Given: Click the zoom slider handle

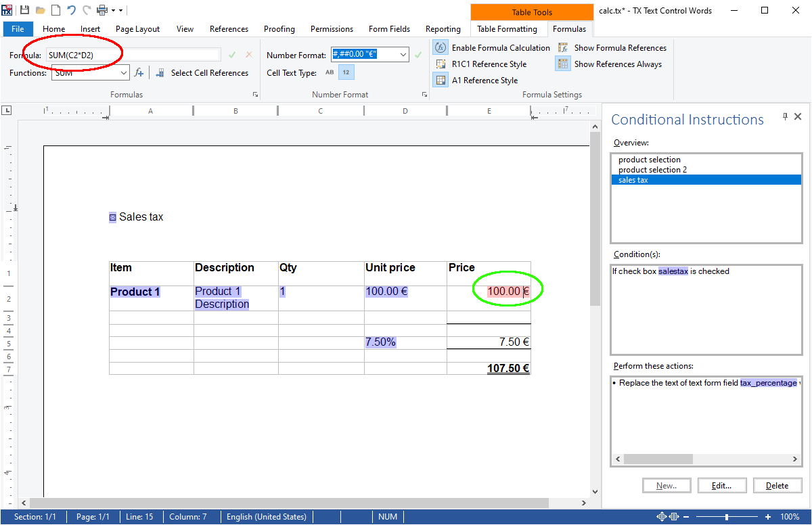Looking at the screenshot, I should [727, 517].
